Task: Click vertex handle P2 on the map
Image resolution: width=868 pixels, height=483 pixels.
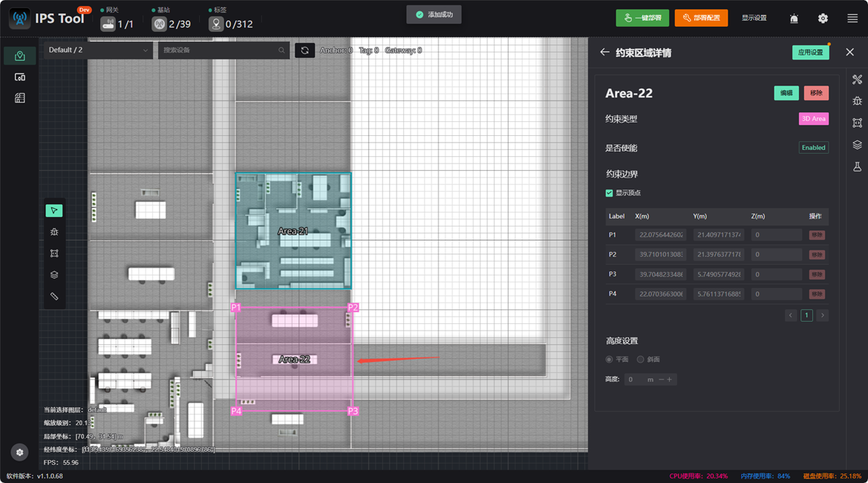Action: (x=353, y=308)
